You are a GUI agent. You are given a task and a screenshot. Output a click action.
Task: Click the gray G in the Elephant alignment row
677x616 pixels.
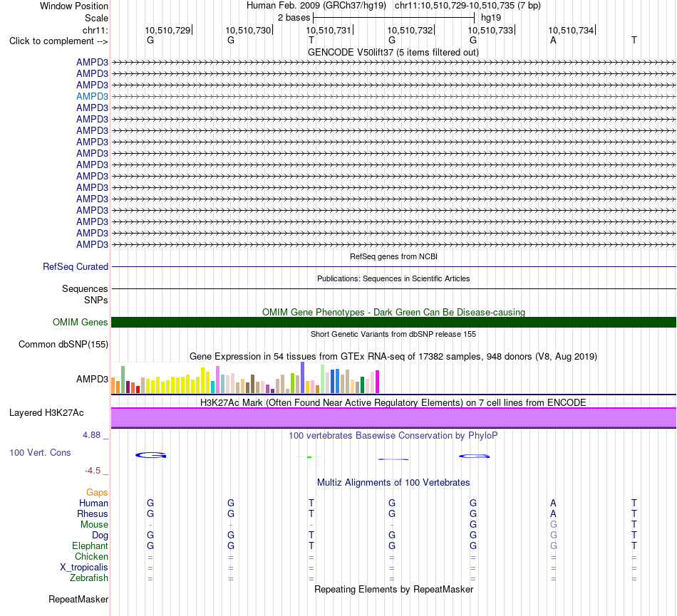pyautogui.click(x=554, y=545)
